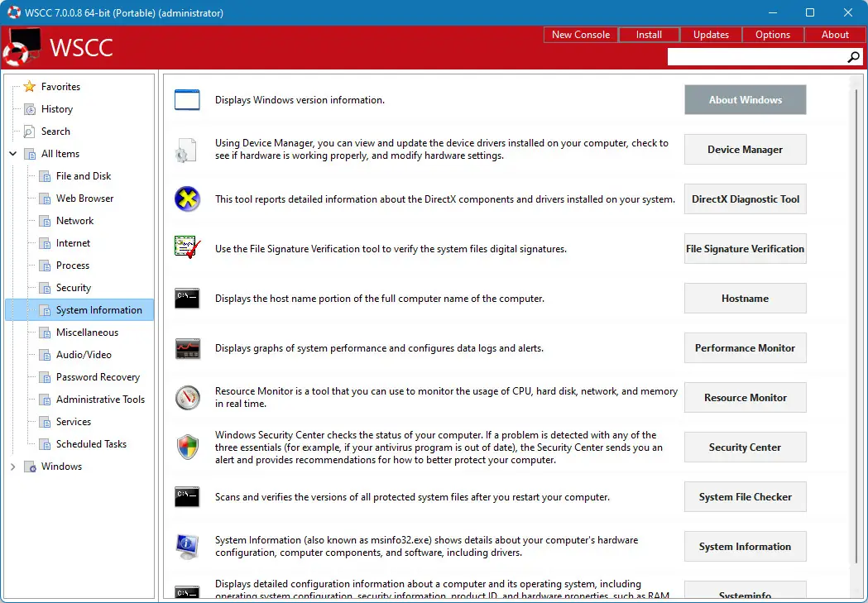Click the WSCC lifebuoy logo
Viewport: 868px width, 603px height.
coord(22,46)
